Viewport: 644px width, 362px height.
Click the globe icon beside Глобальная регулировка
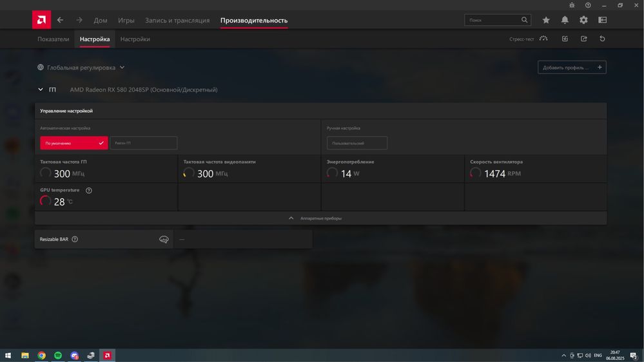click(x=41, y=67)
